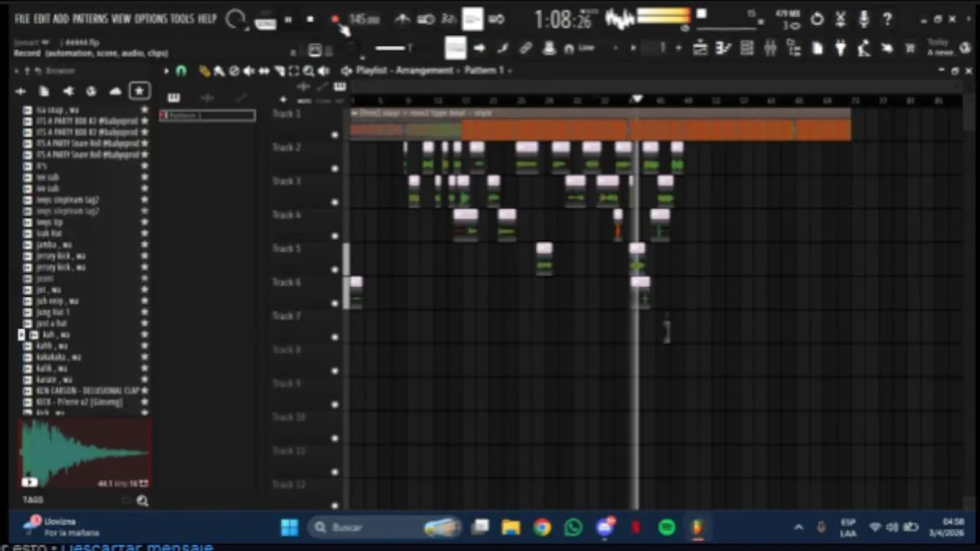Screen dimensions: 980x551
Task: Open the Piano roll icon
Action: coord(724,48)
